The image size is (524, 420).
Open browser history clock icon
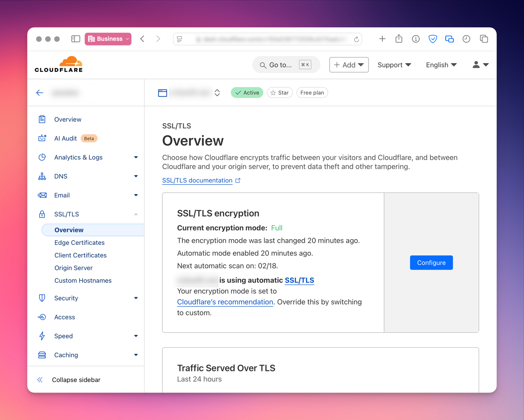(466, 39)
